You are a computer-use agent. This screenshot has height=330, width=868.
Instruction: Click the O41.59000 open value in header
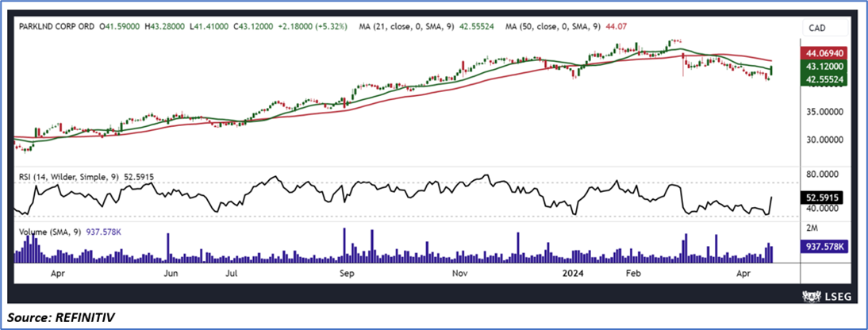point(119,25)
